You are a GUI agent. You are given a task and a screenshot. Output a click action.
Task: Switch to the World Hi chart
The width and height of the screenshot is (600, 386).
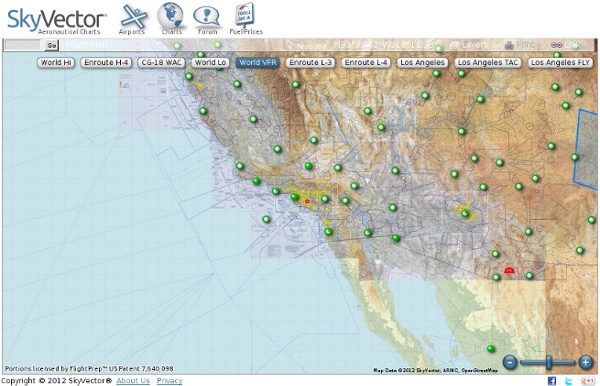56,62
